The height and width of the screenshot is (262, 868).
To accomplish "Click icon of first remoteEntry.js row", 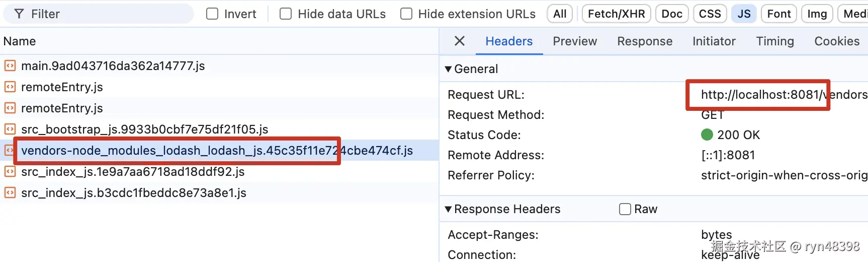I will click(x=10, y=87).
